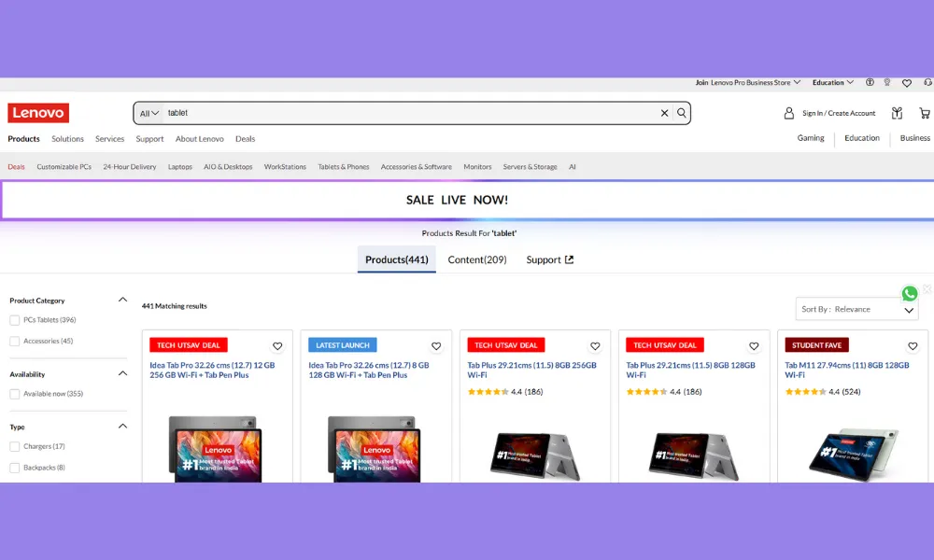Collapse the Product Category section

tap(122, 300)
